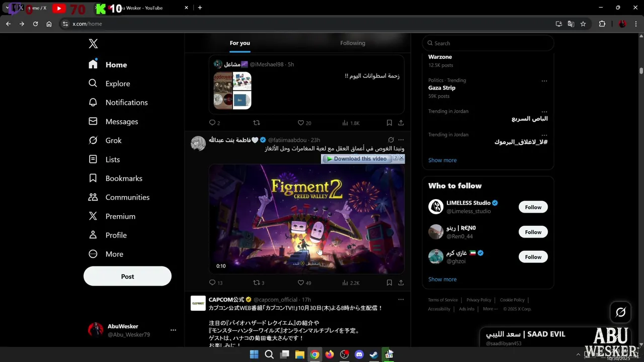Open AbuWesker account options menu
Viewport: 644px width, 362px height.
pyautogui.click(x=173, y=330)
